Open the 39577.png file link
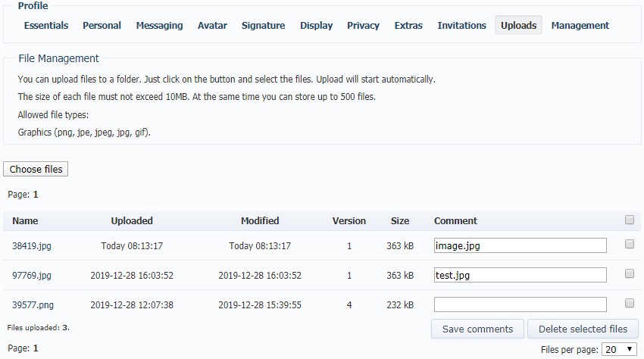The width and height of the screenshot is (644, 359). (x=33, y=305)
